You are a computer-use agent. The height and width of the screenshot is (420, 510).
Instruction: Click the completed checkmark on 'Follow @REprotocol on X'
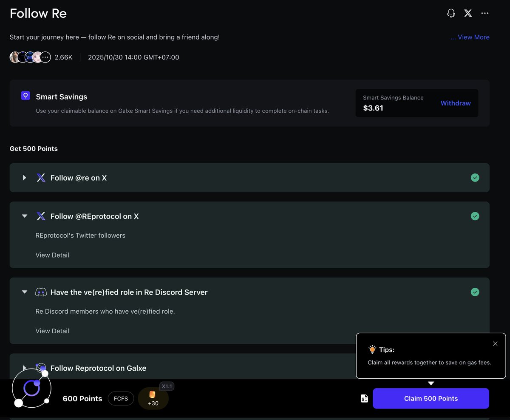(475, 216)
